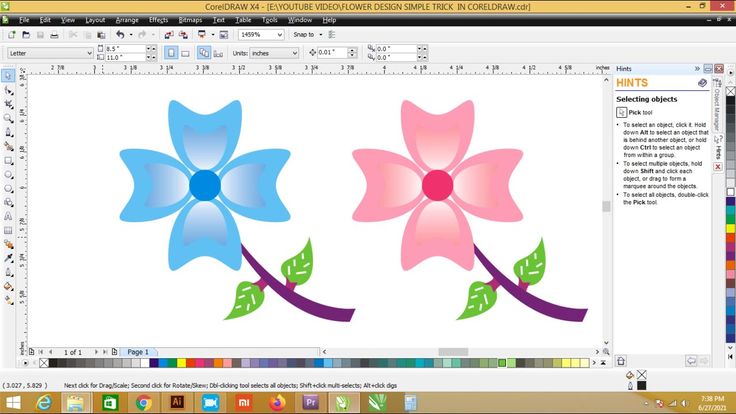Click the Undo arrow icon
The image size is (736, 414).
[121, 35]
